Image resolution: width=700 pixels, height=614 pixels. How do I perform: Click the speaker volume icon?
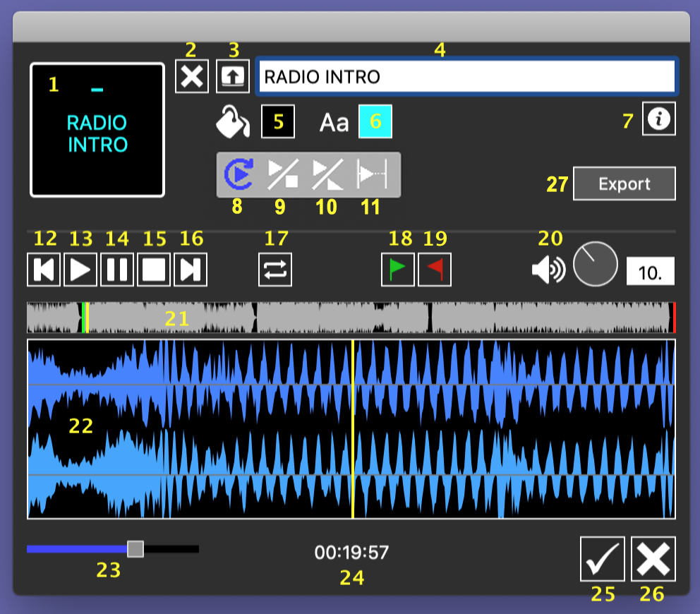pyautogui.click(x=549, y=270)
